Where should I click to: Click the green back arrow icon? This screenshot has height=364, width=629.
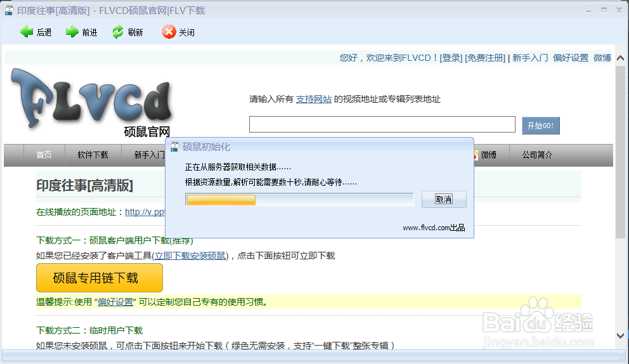click(x=27, y=32)
